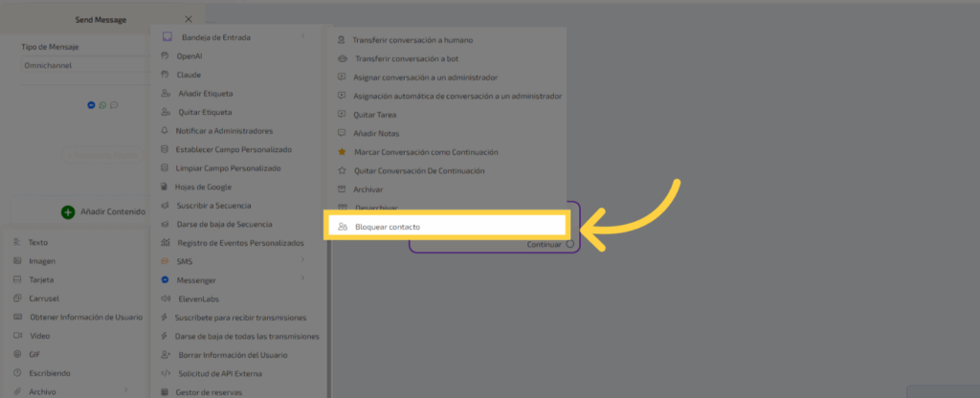
Task: Click the Bandeja de Entrada inbox icon
Action: click(166, 37)
